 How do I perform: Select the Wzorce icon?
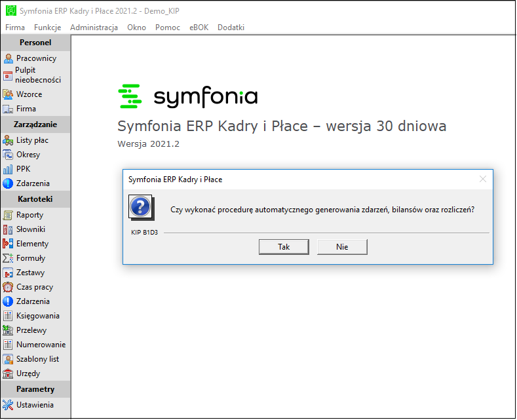coord(8,94)
